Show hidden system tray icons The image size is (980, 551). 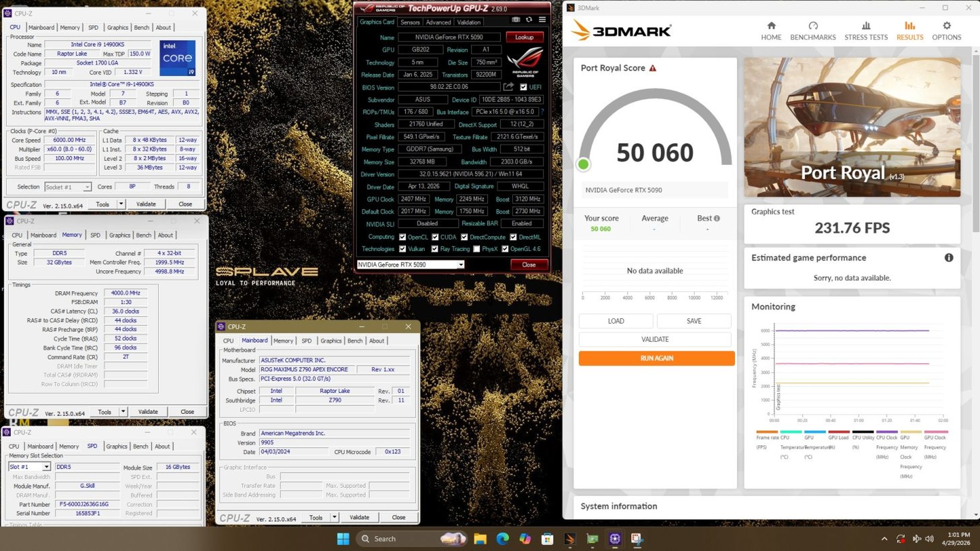tap(884, 539)
